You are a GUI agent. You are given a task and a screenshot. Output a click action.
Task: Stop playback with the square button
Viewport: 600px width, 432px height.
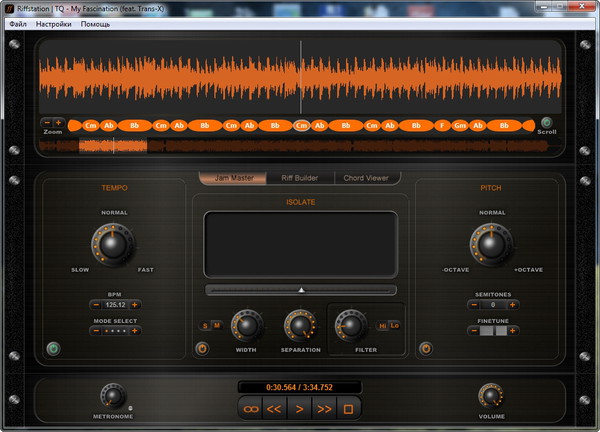[348, 409]
